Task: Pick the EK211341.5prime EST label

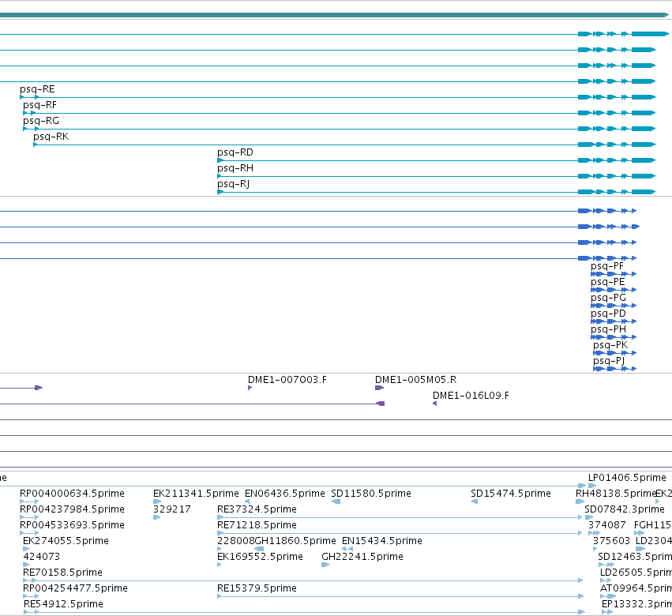Action: (x=196, y=494)
